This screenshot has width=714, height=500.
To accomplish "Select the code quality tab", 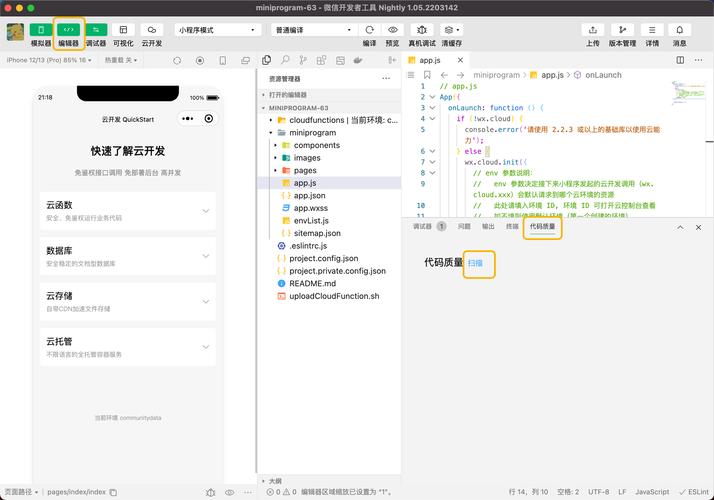I will coord(542,226).
